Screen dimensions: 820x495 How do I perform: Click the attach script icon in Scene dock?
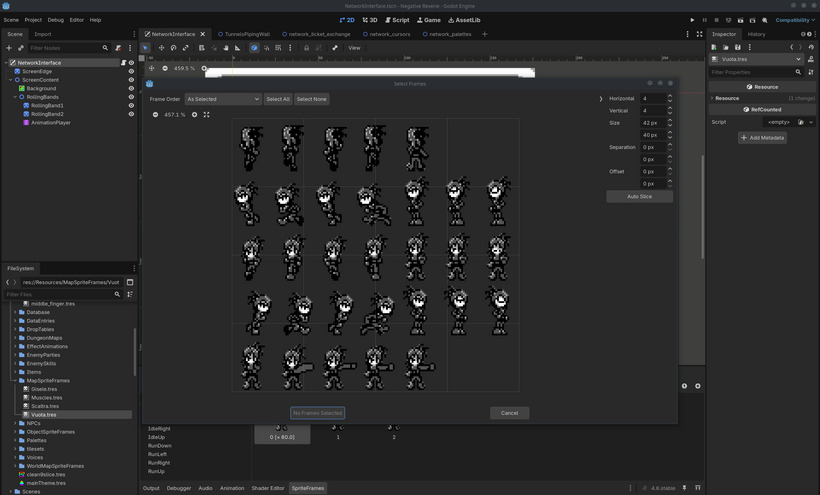[118, 48]
